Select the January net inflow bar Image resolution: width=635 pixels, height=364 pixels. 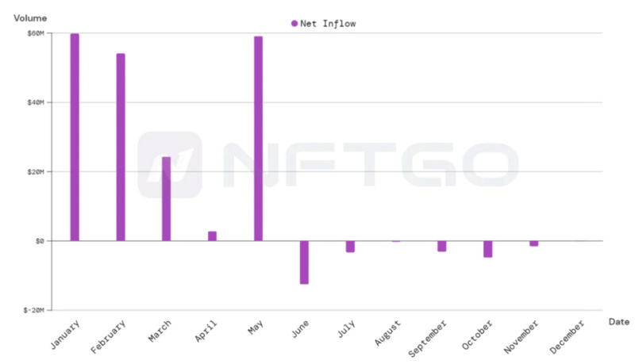click(x=75, y=136)
